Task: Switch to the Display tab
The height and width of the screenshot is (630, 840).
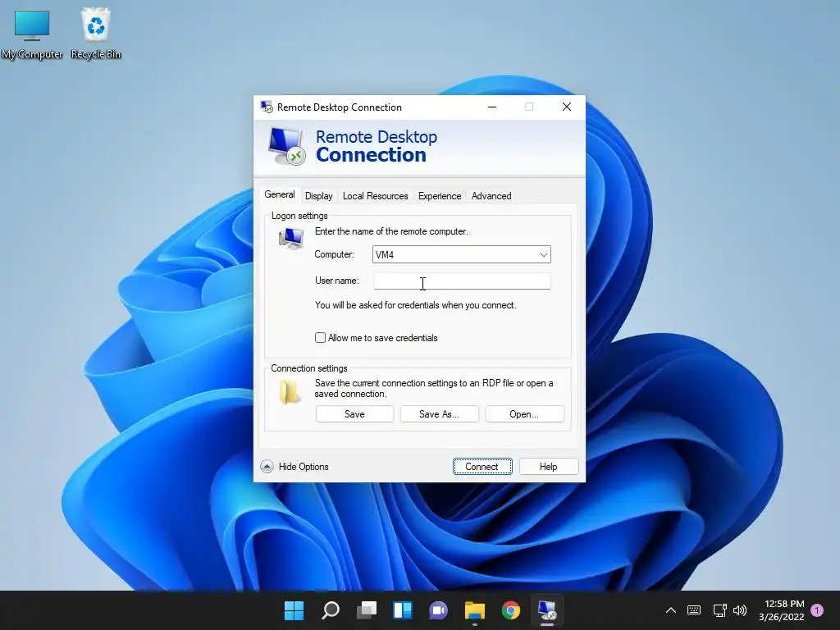Action: (x=319, y=196)
